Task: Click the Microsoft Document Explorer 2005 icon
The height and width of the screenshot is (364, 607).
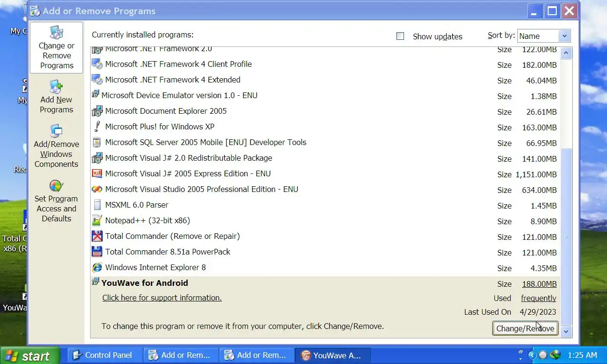Action: [97, 111]
